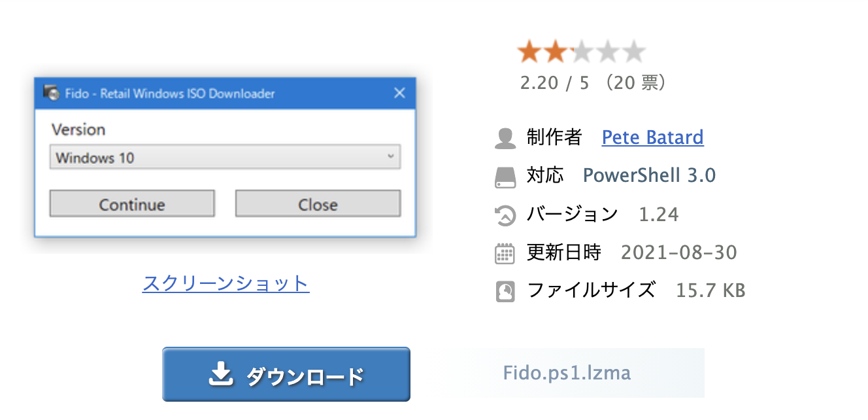Image resolution: width=868 pixels, height=420 pixels.
Task: Close the Fido dialog with X
Action: point(400,93)
